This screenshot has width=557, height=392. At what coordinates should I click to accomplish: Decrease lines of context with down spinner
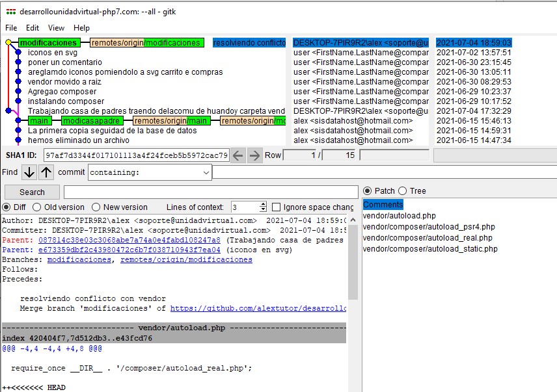coord(263,210)
